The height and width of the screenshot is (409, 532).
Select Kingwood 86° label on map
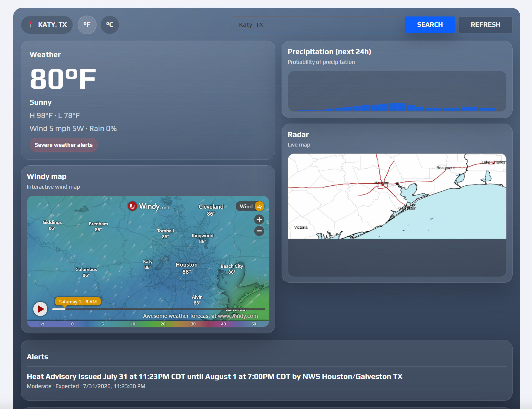(202, 238)
